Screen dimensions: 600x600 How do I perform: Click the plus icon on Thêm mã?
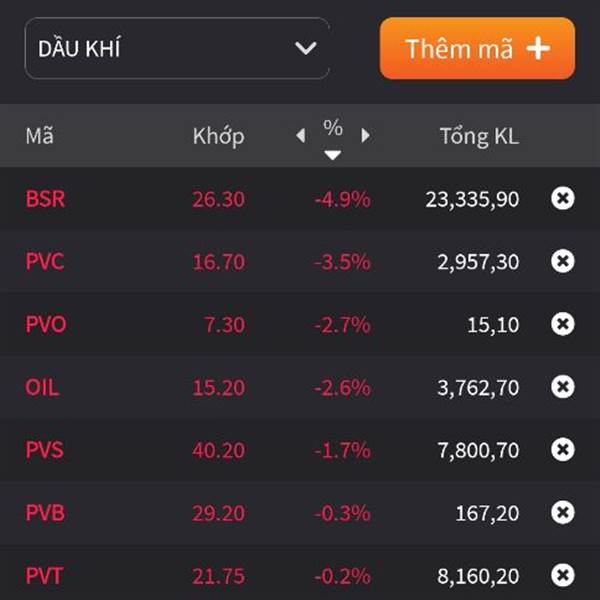pos(539,48)
